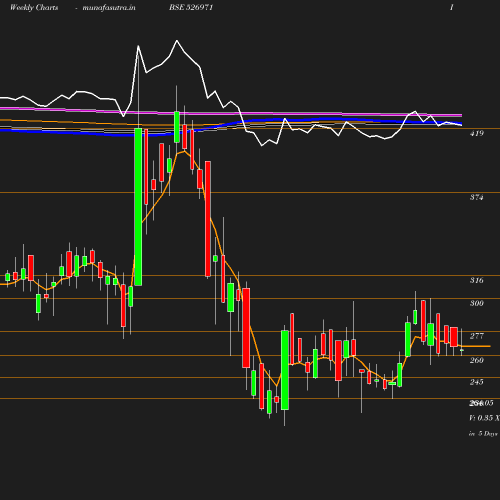Click the tallest green candlestick body
500x500 pixels.
click(x=138, y=207)
